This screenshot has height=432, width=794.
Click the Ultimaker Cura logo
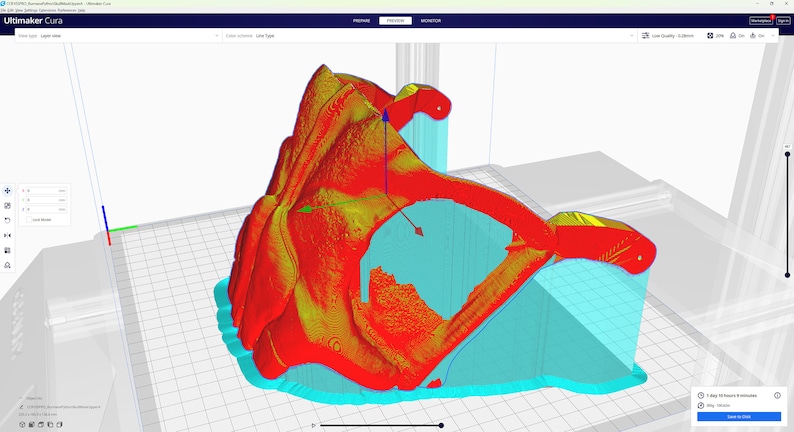coord(33,21)
